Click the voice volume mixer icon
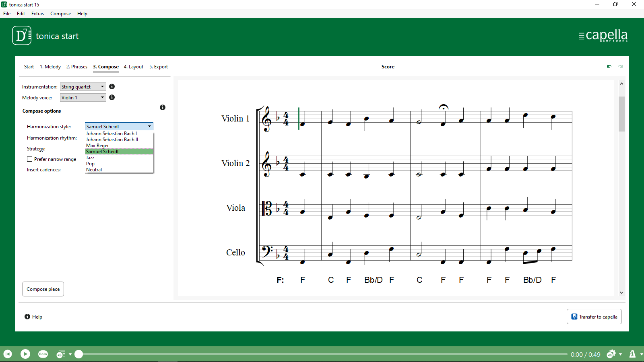Viewport: 644px width, 362px height. pyautogui.click(x=61, y=354)
